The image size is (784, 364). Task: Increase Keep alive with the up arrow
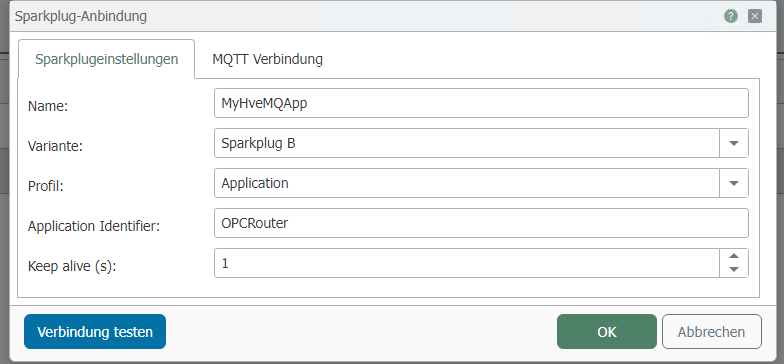click(x=734, y=256)
